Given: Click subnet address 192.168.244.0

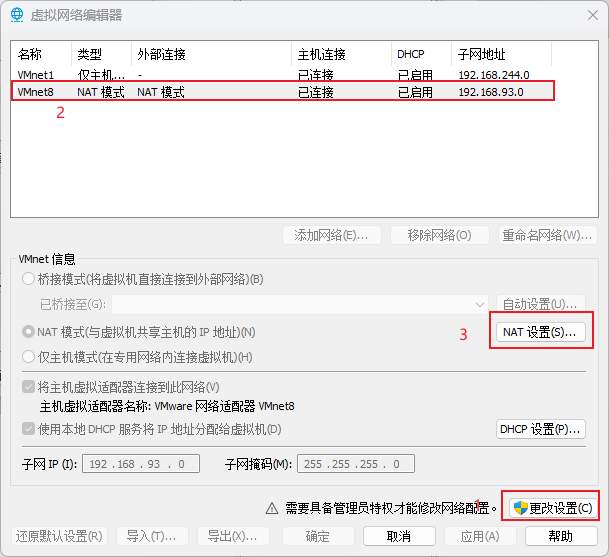Looking at the screenshot, I should coord(494,75).
